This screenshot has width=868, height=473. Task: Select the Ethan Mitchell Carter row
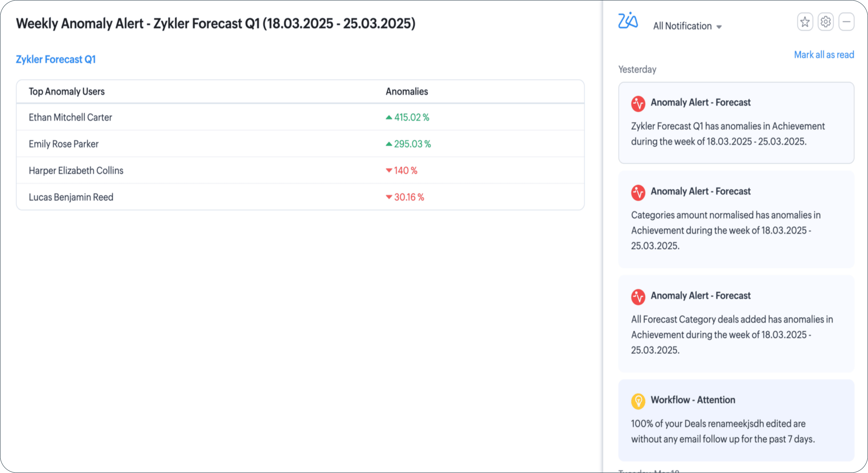point(71,117)
